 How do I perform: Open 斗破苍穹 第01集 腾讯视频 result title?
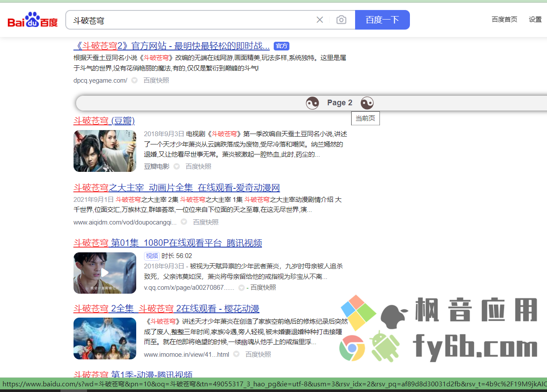pyautogui.click(x=168, y=243)
